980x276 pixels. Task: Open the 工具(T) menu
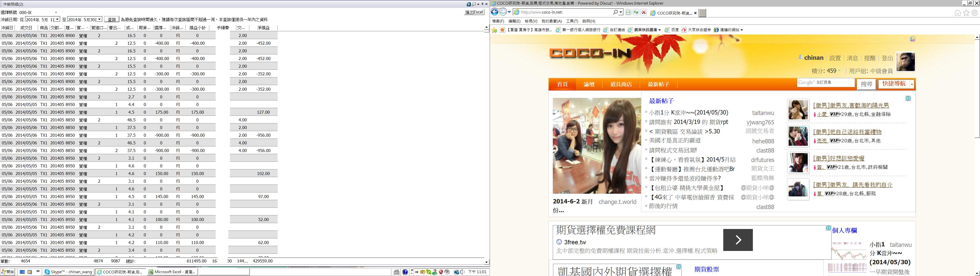572,21
